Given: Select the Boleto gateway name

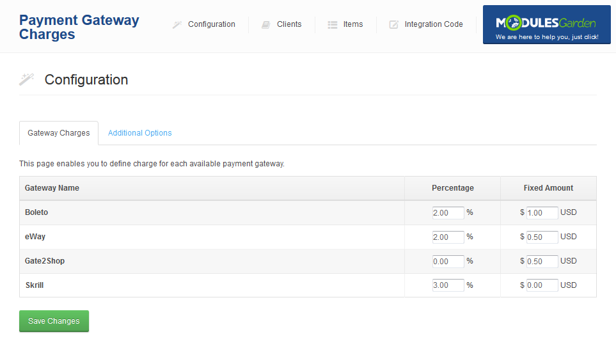Looking at the screenshot, I should click(x=36, y=212).
